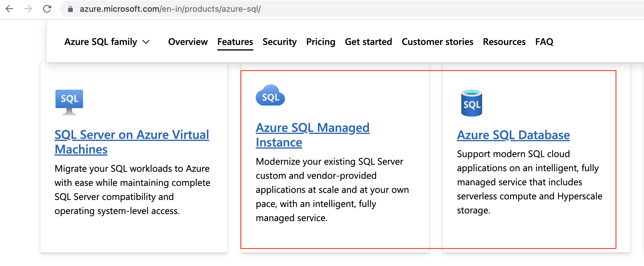Click the SQL cloud icon for Managed Instance
Image resolution: width=644 pixels, height=266 pixels.
[270, 95]
